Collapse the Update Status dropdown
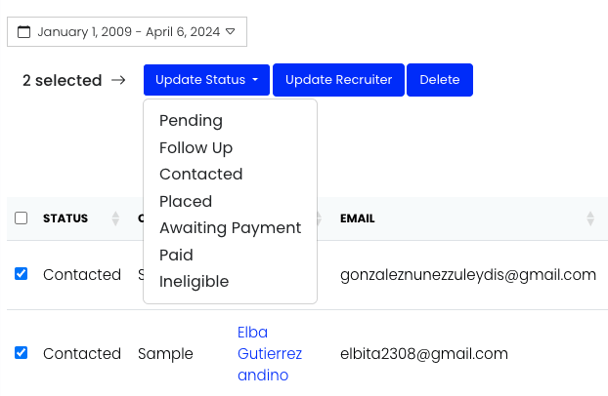The image size is (608, 396). [x=207, y=80]
